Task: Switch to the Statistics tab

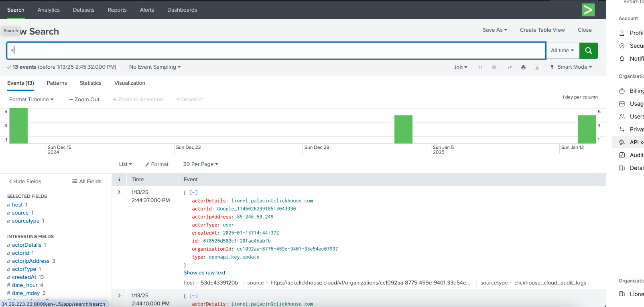Action: click(x=90, y=83)
